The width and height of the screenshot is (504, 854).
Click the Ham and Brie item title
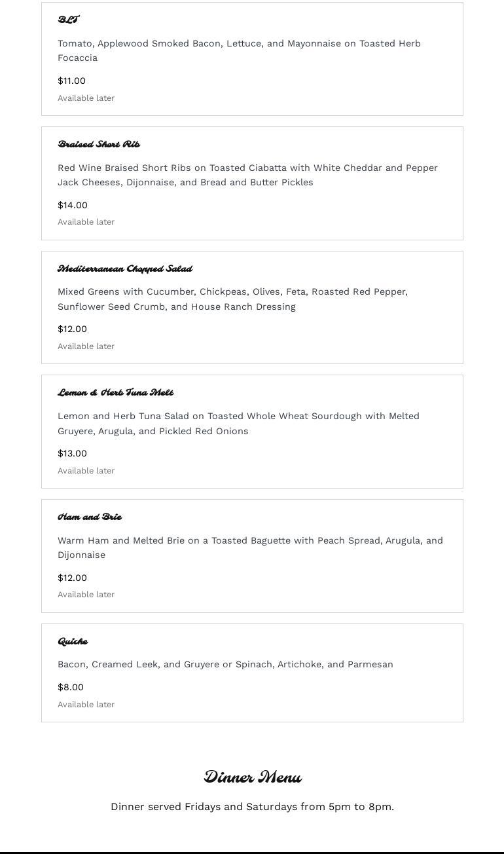[90, 517]
